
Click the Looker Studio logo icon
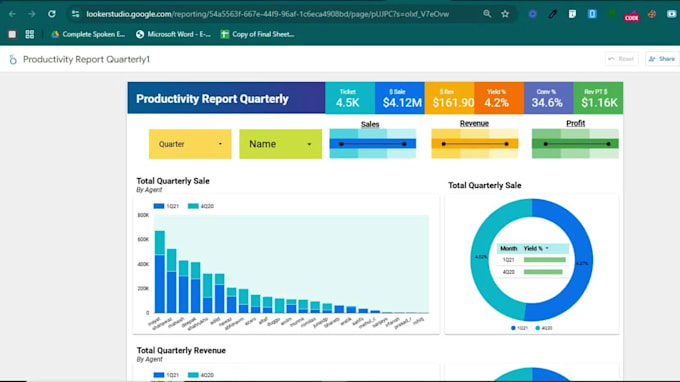point(13,59)
